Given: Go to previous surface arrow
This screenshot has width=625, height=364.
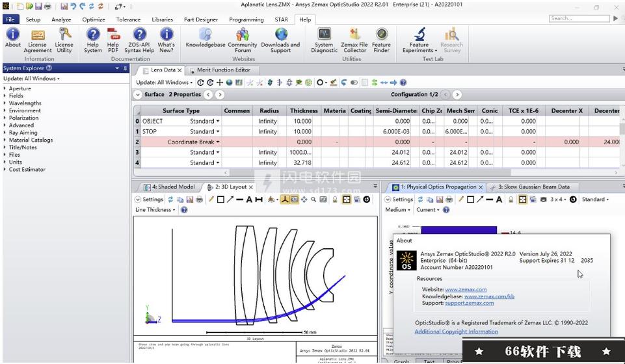Looking at the screenshot, I should (x=209, y=95).
